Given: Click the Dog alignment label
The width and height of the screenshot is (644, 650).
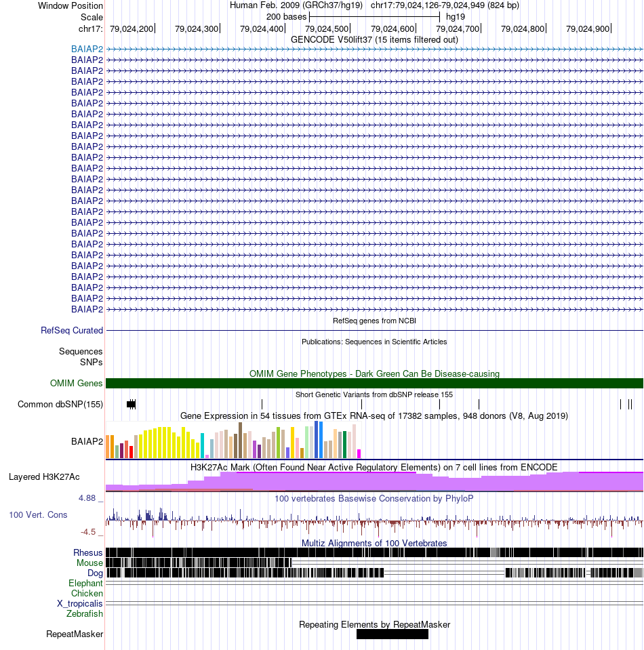Looking at the screenshot, I should tap(95, 573).
